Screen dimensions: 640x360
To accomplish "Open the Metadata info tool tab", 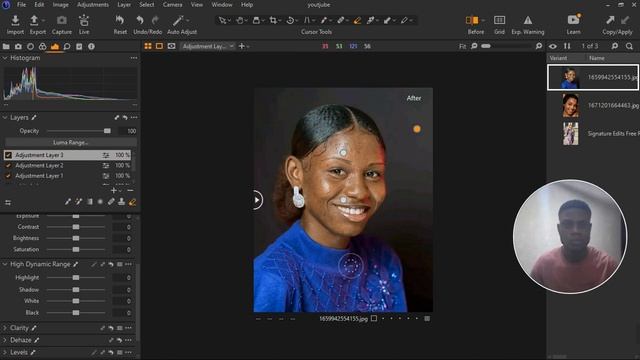I will pyautogui.click(x=91, y=47).
